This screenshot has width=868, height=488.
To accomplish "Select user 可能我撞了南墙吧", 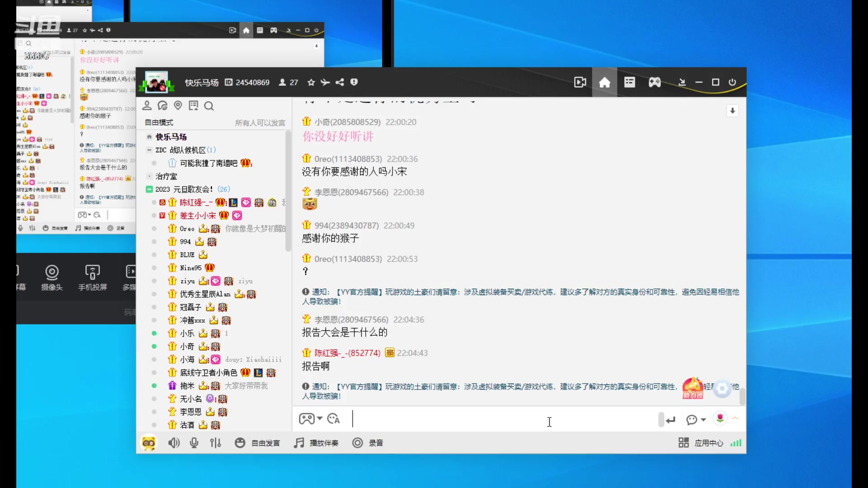I will pyautogui.click(x=208, y=163).
